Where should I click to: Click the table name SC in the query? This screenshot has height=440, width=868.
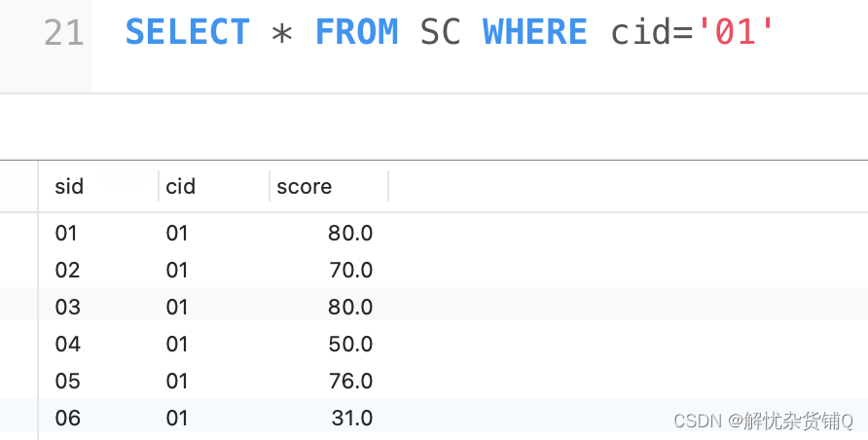pyautogui.click(x=440, y=33)
